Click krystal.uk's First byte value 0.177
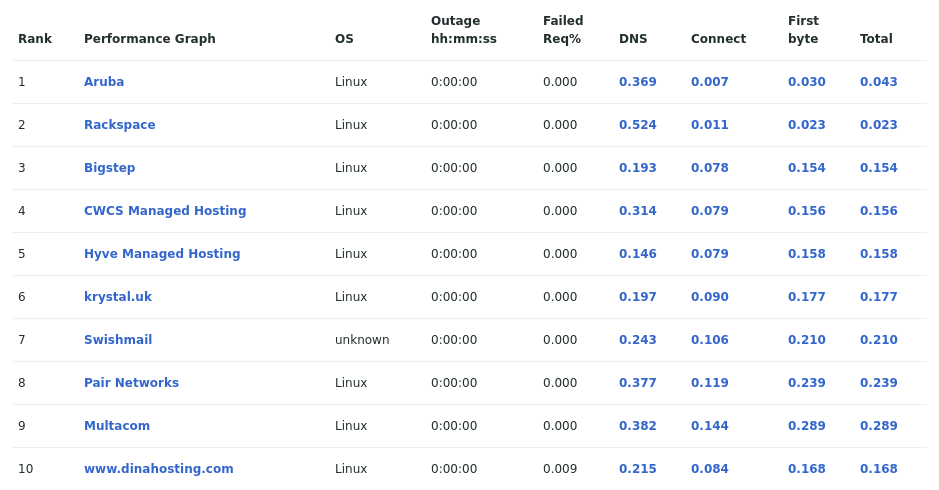 806,297
